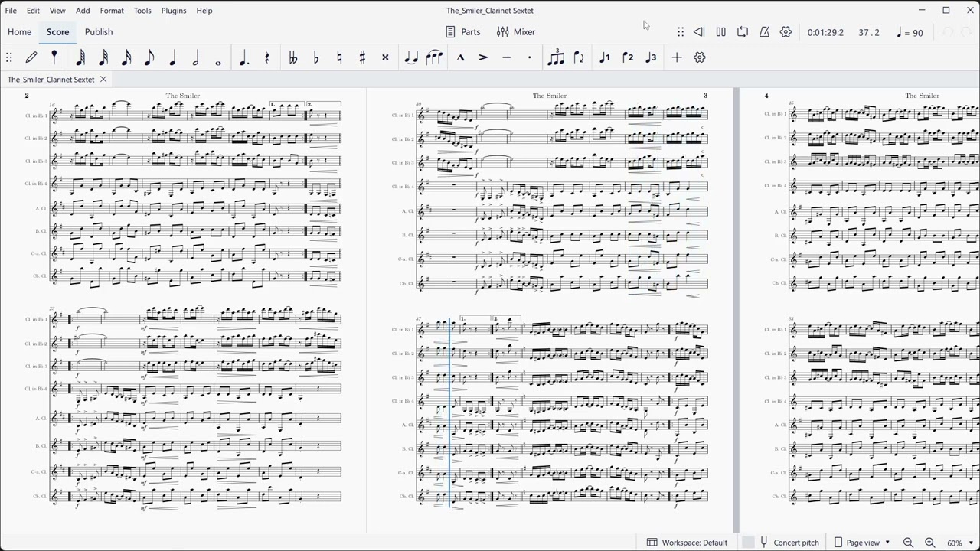This screenshot has width=980, height=551.
Task: Select voice 3
Action: click(651, 57)
